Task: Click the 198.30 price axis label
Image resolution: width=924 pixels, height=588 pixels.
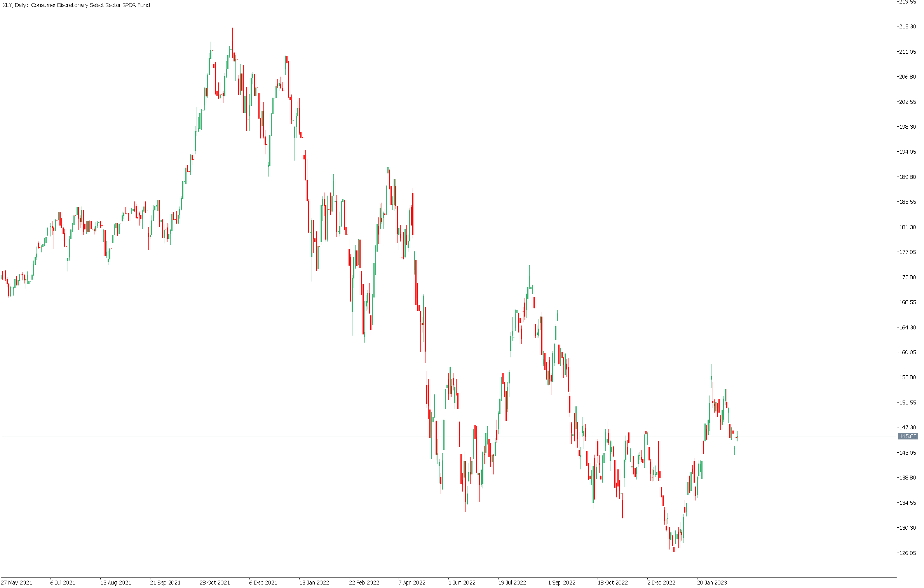Action: point(908,127)
